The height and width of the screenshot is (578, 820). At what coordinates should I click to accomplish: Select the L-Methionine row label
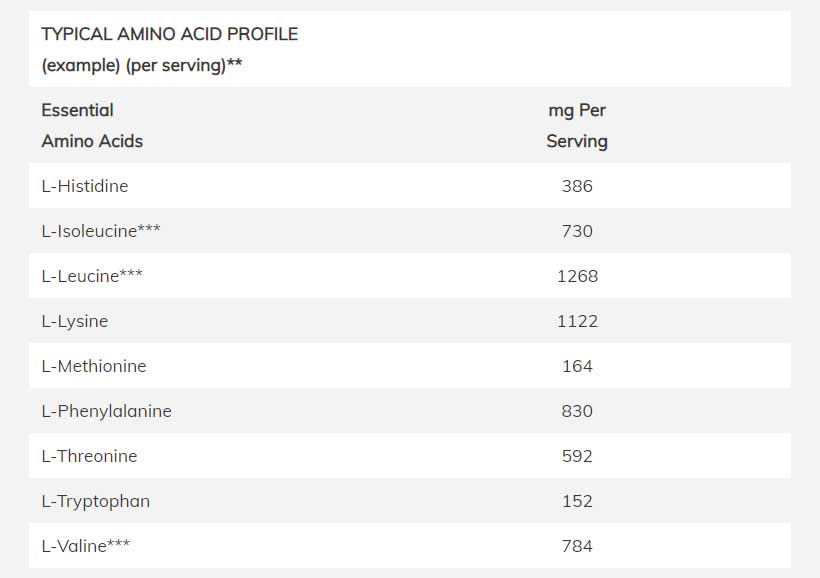[94, 366]
